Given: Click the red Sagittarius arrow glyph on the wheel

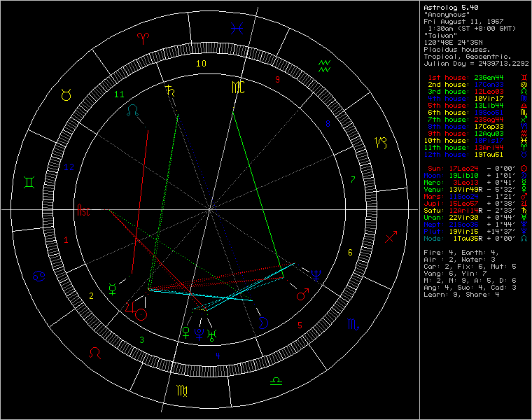Looking at the screenshot, I should 391,237.
